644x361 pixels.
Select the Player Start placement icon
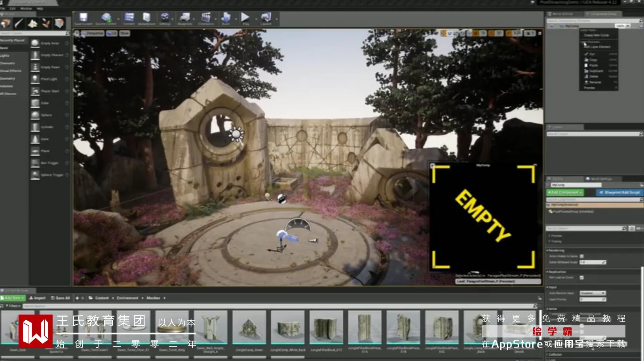(x=35, y=91)
